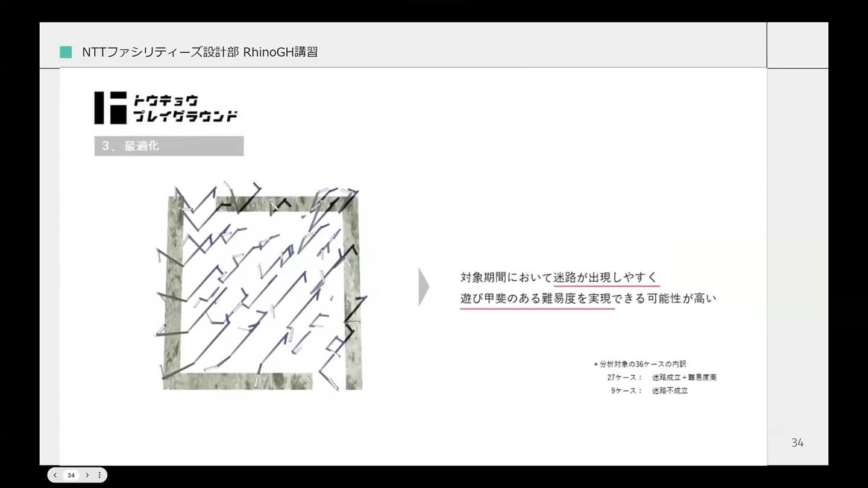The image size is (868, 488).
Task: Go to the previous slide arrow
Action: [55, 475]
